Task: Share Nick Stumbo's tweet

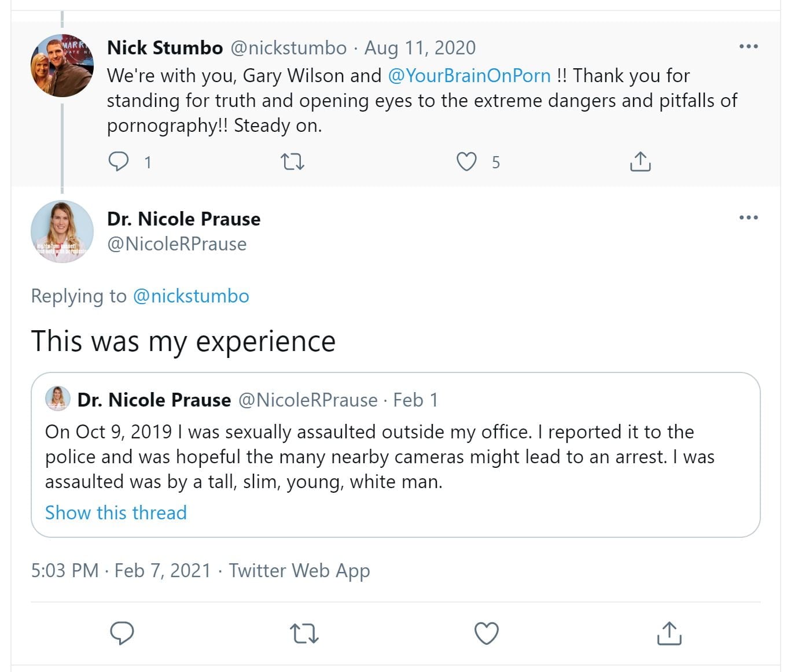Action: click(x=639, y=162)
